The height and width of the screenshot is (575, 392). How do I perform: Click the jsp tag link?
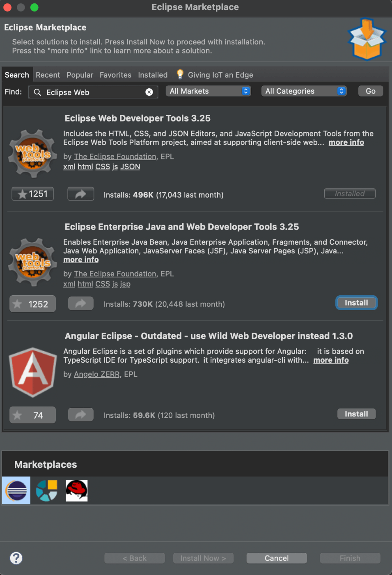[x=125, y=284]
